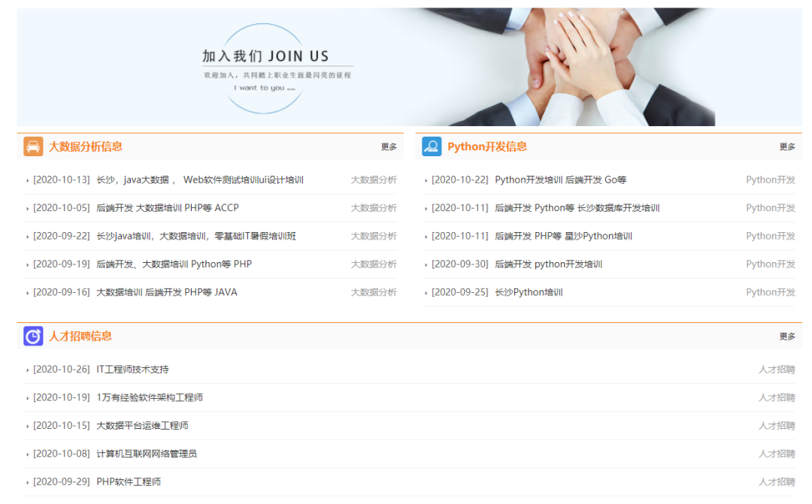
Task: Open job posting 计算机互联网网络管理员
Action: 147,454
